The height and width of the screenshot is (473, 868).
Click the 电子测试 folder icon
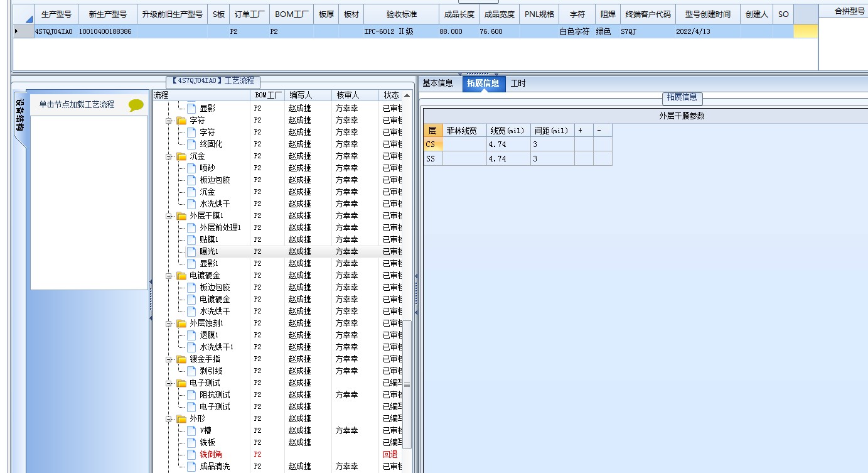(x=181, y=383)
